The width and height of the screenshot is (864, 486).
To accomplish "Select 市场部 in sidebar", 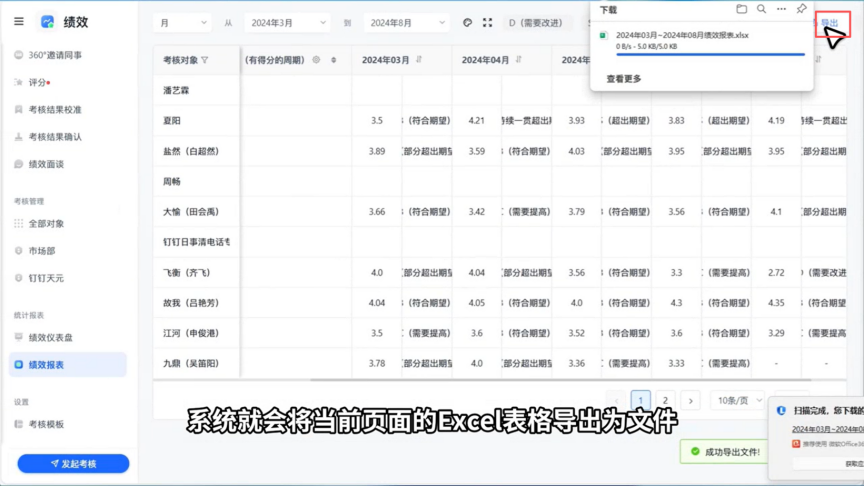I will coord(42,251).
